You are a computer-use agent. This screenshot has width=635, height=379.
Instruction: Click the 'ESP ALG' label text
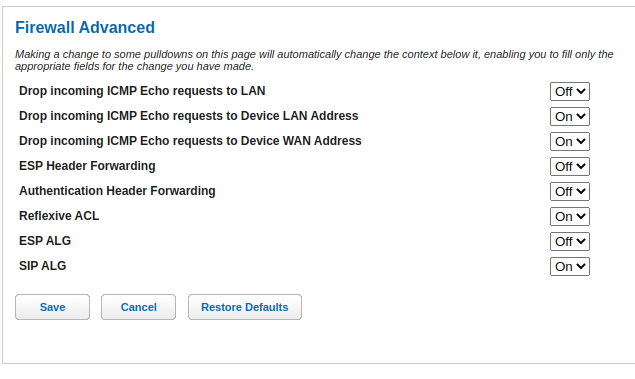tap(45, 241)
